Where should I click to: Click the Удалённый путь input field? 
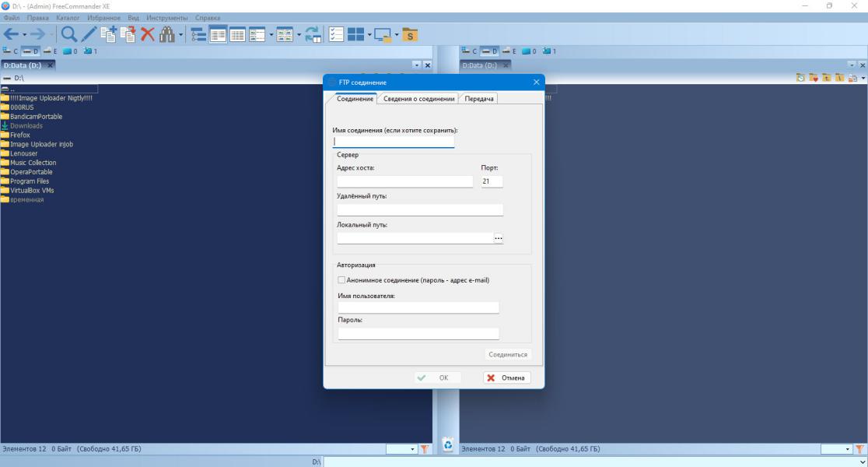click(419, 209)
